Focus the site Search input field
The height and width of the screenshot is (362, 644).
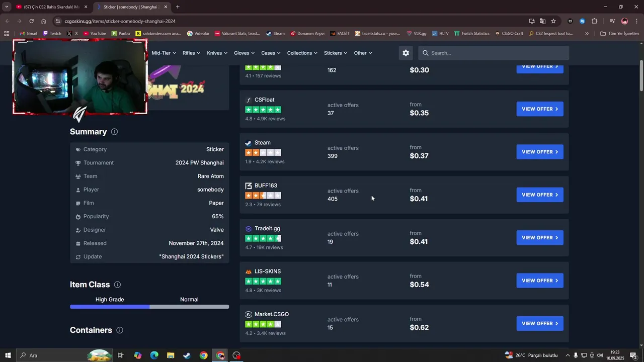coord(494,53)
